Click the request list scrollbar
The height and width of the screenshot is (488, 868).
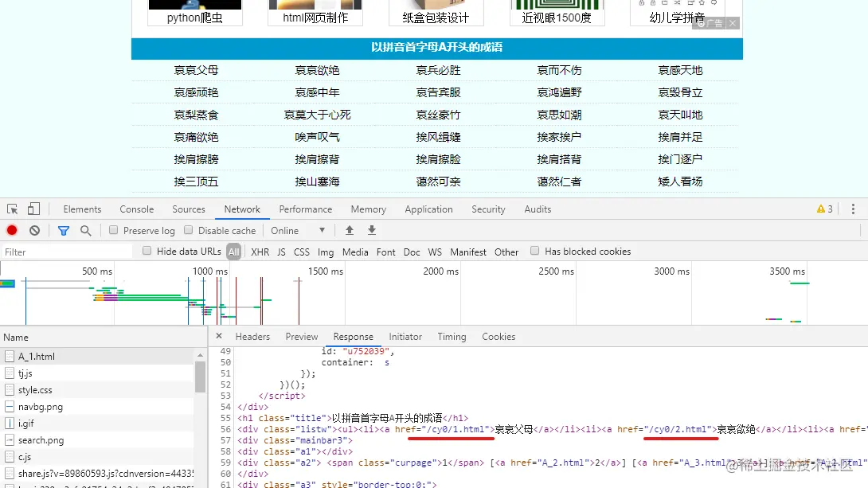pos(200,377)
